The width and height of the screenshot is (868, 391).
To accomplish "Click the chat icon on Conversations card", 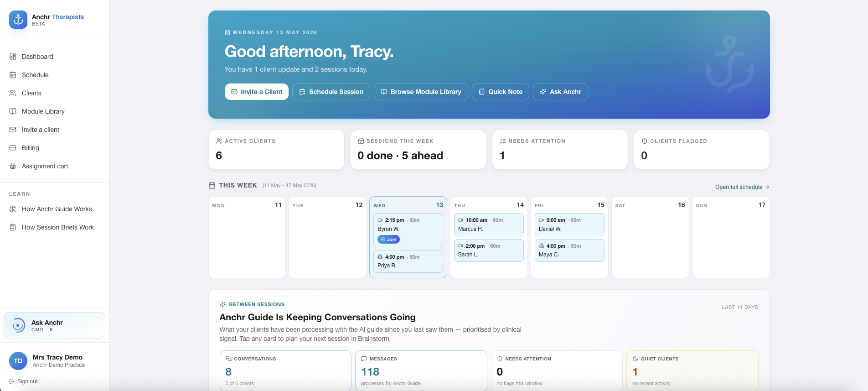I will [229, 359].
